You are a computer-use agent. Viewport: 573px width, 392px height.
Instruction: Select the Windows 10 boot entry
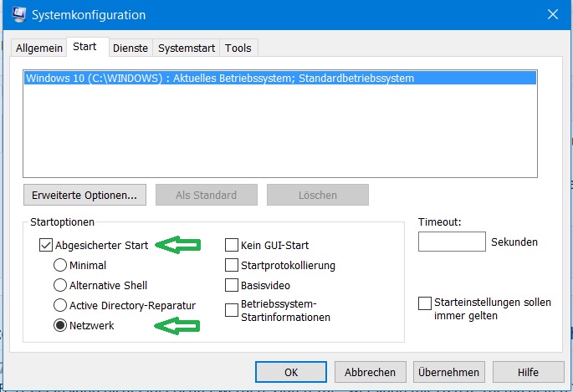point(280,78)
